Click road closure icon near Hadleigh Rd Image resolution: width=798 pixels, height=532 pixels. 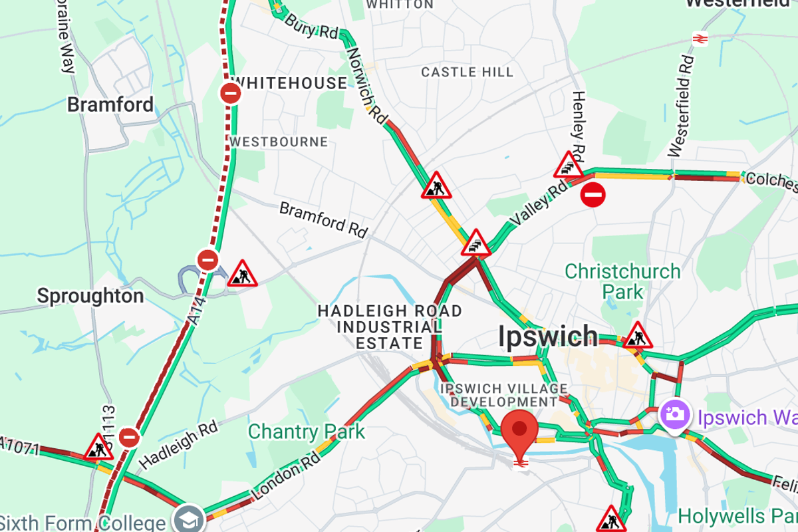point(130,437)
